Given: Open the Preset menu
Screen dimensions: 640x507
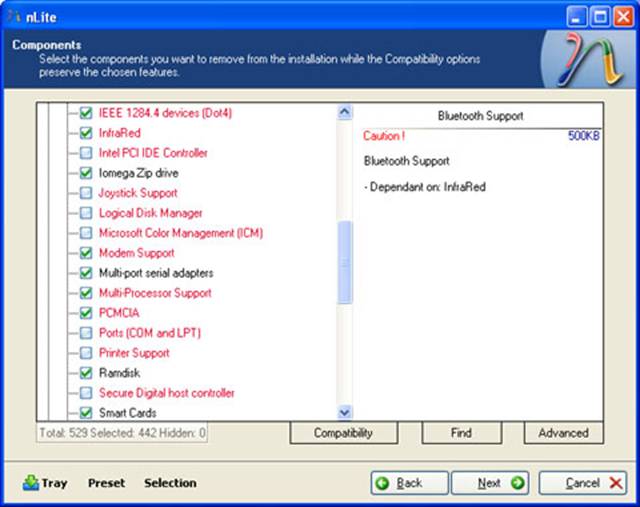Looking at the screenshot, I should point(106,483).
